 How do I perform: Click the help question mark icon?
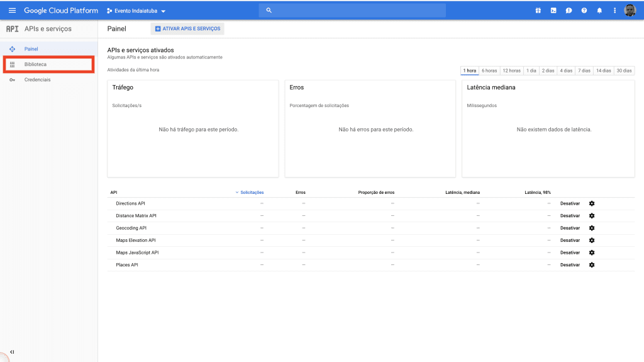[584, 11]
